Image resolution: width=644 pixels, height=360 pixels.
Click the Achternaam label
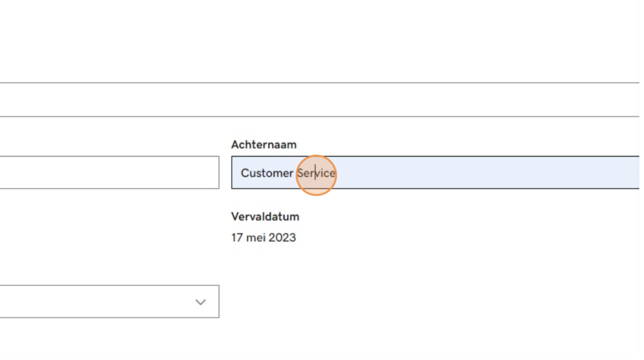tap(264, 145)
